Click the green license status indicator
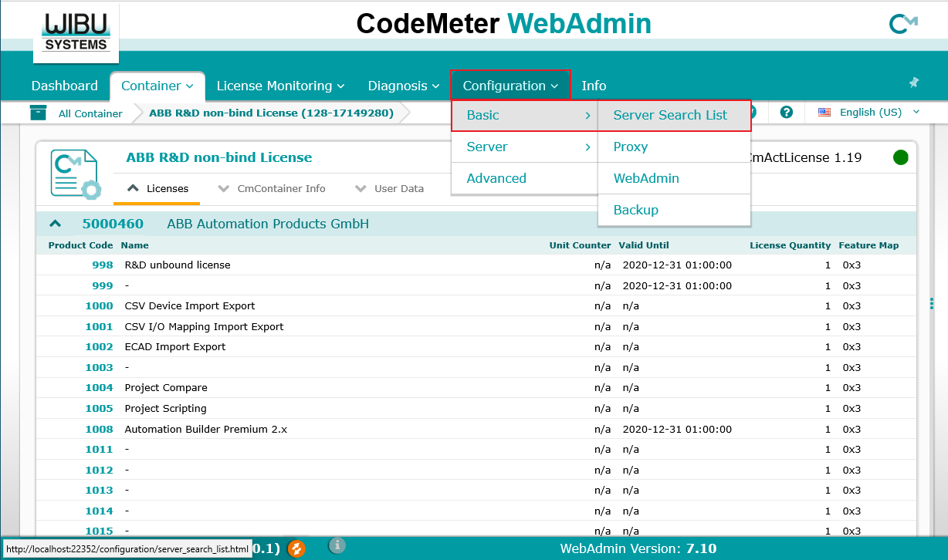Screen dimensions: 948x560 901,158
